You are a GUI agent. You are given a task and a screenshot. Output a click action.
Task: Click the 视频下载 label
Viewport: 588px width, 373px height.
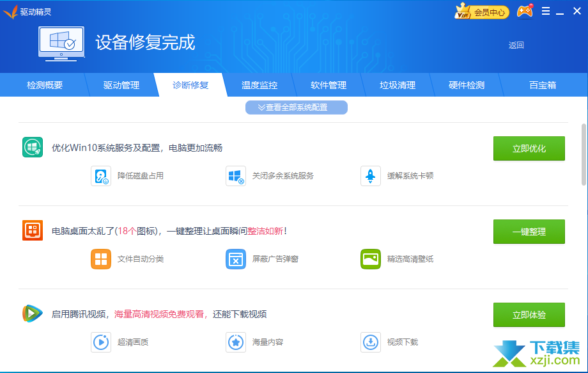coord(403,342)
